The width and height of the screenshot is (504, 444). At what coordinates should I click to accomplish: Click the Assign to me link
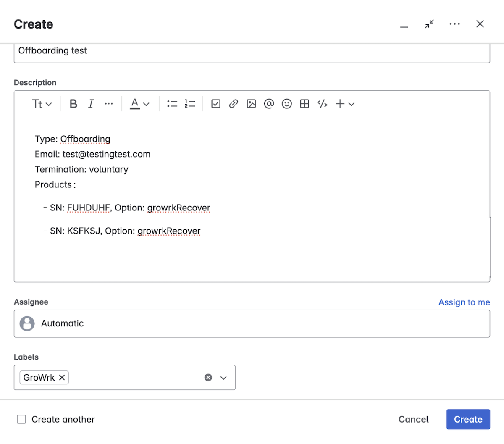464,302
